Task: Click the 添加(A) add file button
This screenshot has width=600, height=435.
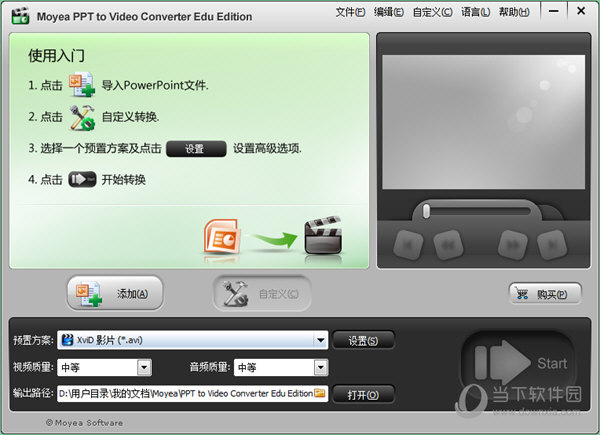Action: (x=115, y=293)
